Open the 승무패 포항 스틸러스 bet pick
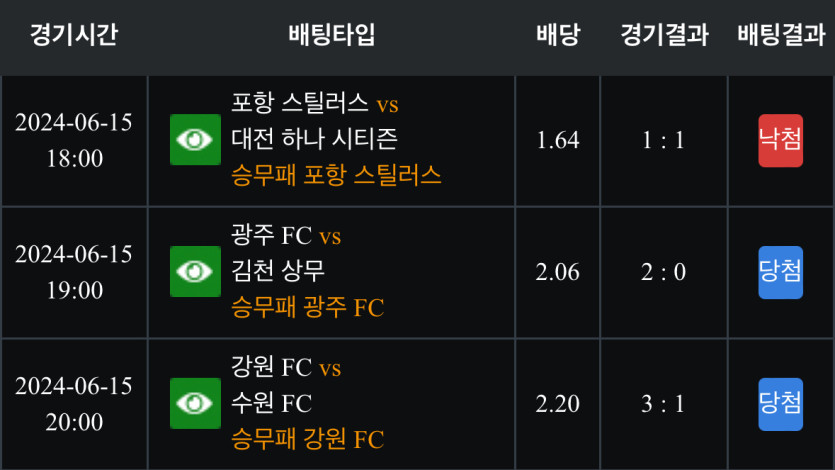This screenshot has height=470, width=835. (x=336, y=175)
